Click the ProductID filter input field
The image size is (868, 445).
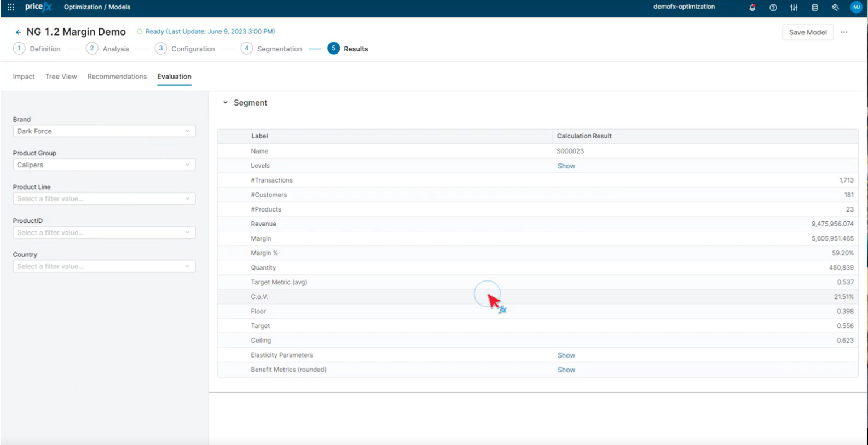click(104, 232)
